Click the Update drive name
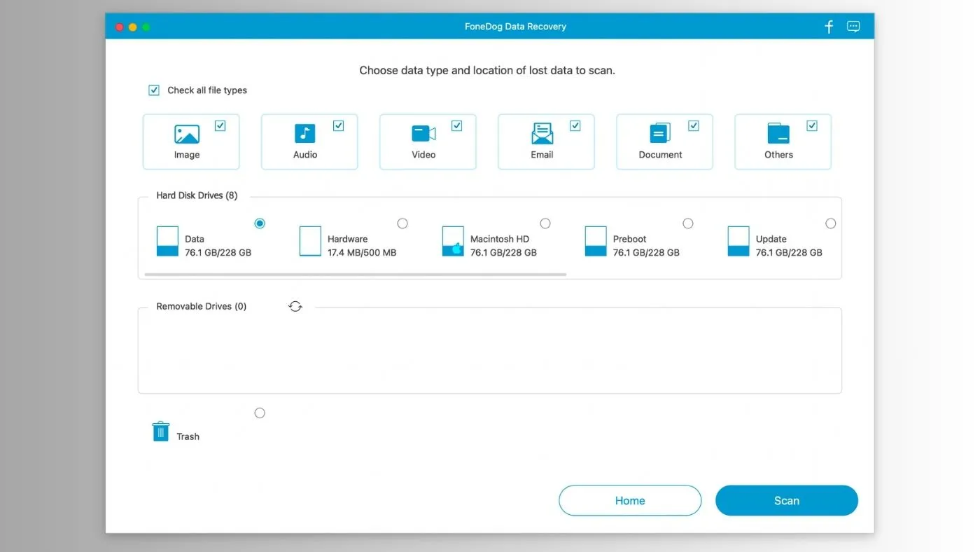The height and width of the screenshot is (552, 980). [771, 239]
